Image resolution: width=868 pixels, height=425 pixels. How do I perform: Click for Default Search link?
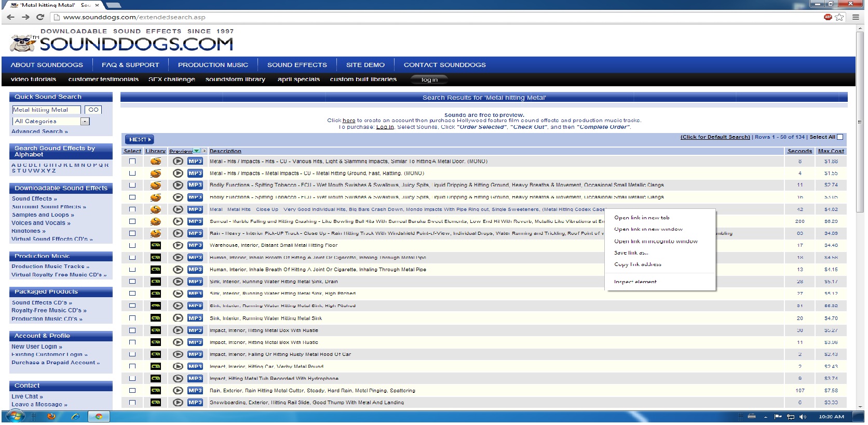click(x=715, y=137)
